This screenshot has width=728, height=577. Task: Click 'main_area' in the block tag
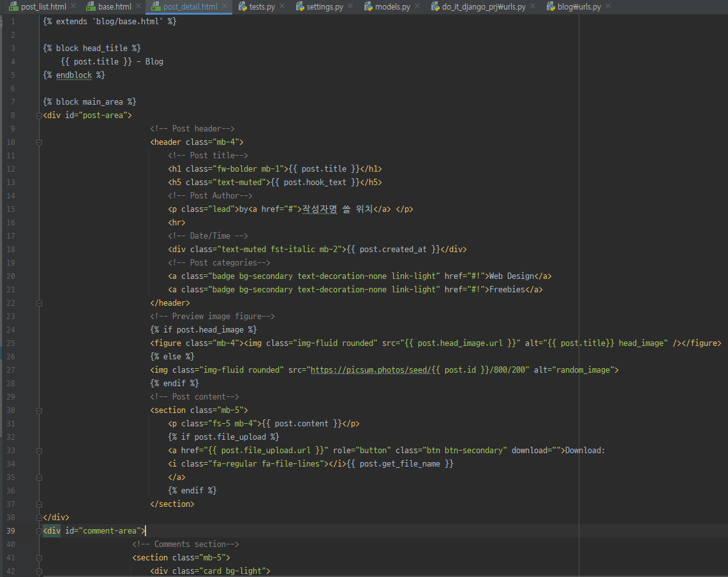pos(103,101)
